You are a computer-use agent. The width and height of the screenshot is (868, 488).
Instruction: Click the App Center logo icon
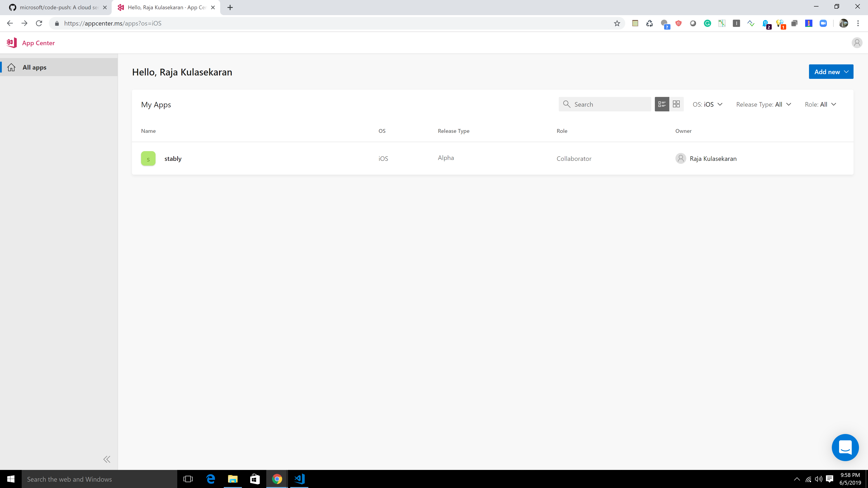(12, 43)
